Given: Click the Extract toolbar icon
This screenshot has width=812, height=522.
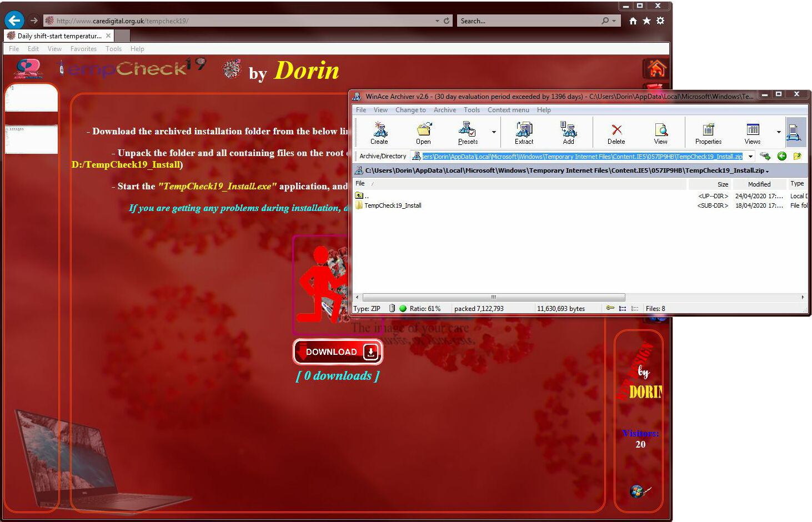Looking at the screenshot, I should (x=524, y=133).
